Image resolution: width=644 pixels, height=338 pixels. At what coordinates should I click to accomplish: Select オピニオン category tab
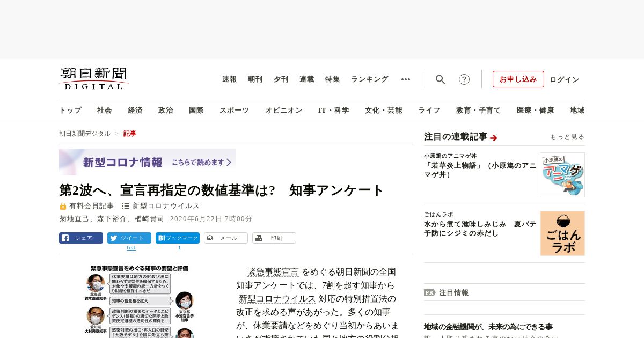point(283,111)
